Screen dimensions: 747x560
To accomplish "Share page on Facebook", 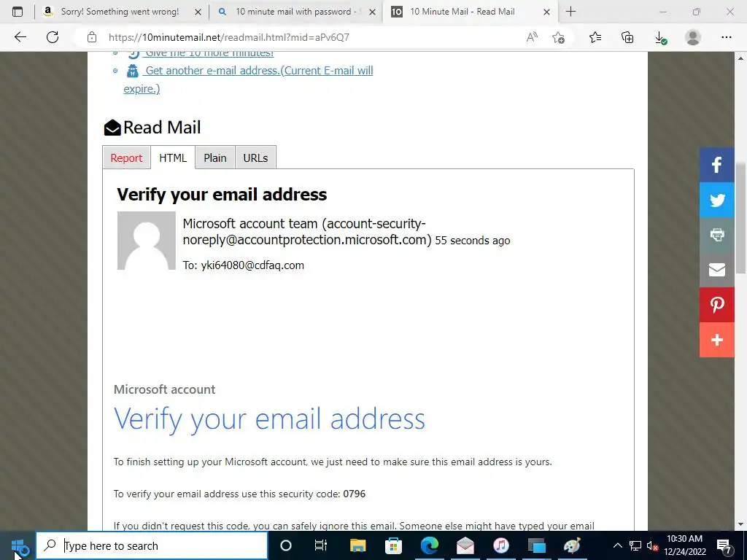I will point(716,165).
